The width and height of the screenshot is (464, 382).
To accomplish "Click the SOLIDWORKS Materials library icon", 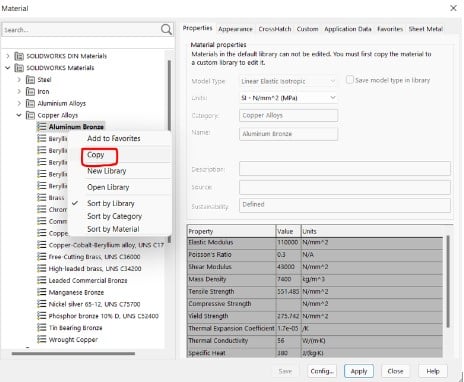I will [19, 68].
